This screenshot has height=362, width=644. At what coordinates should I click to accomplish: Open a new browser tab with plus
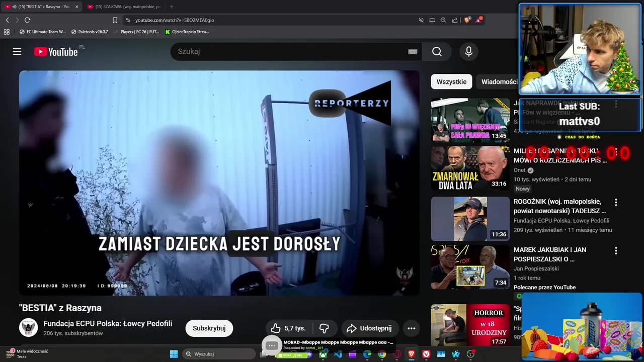172,7
